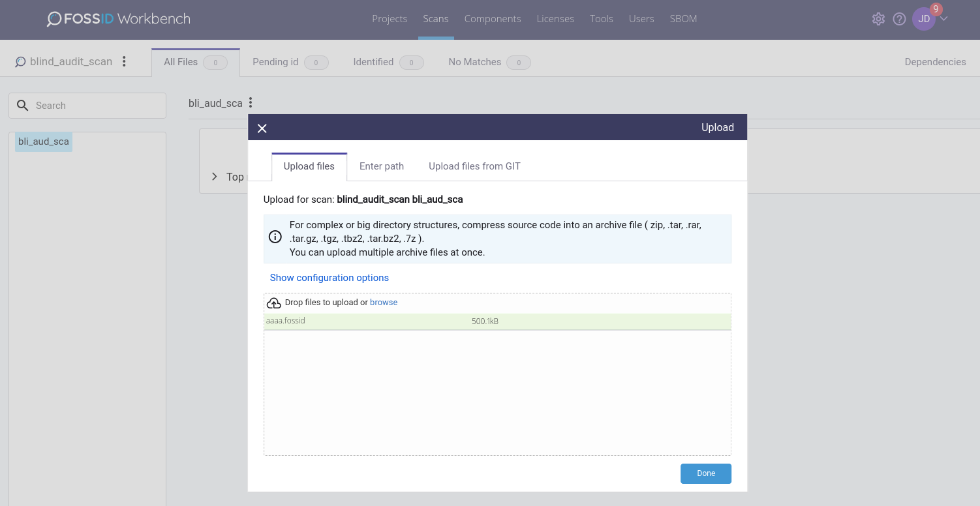Click the 500.1kB file size text
Viewport: 980px width, 506px height.
click(x=485, y=321)
